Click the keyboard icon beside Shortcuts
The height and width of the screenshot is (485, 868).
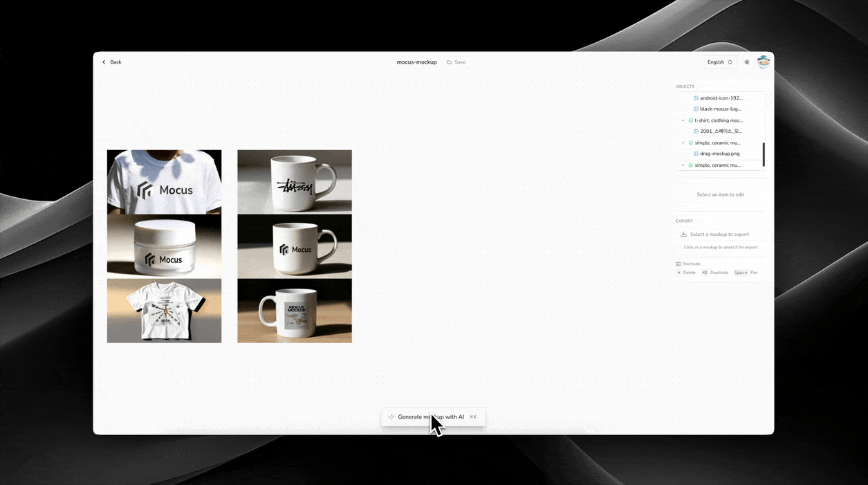click(677, 264)
